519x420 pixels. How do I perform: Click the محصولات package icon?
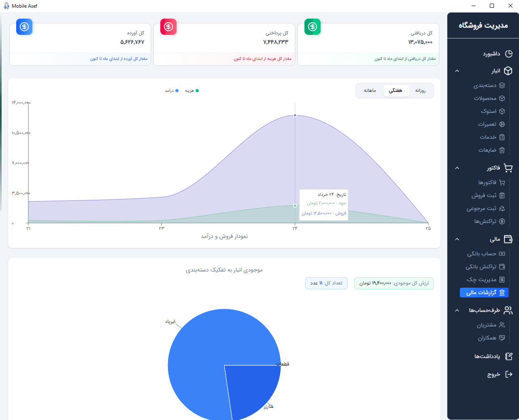coord(502,98)
